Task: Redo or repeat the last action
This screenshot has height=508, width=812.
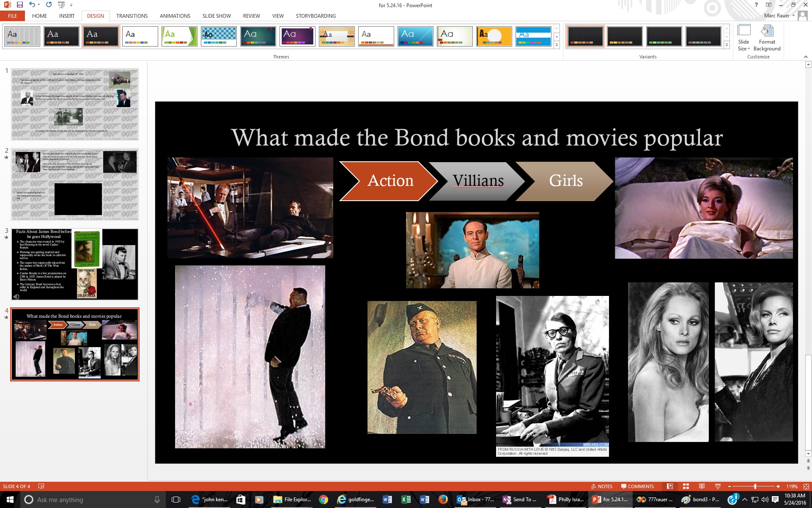Action: click(49, 5)
